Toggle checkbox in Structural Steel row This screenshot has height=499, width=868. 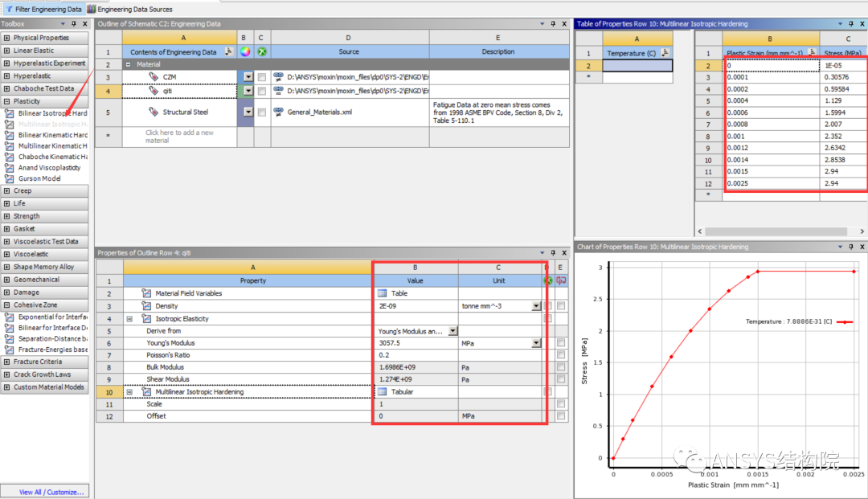[x=262, y=112]
